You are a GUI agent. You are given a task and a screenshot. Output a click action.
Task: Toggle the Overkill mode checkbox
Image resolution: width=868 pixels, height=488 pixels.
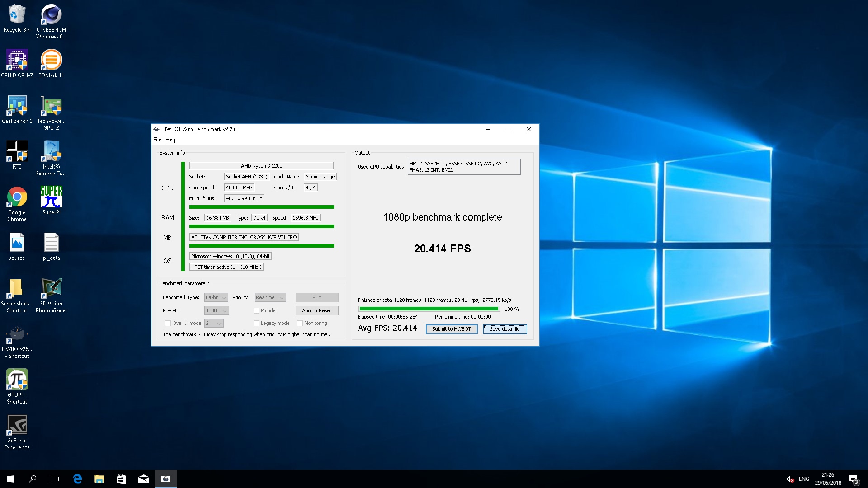coord(168,323)
